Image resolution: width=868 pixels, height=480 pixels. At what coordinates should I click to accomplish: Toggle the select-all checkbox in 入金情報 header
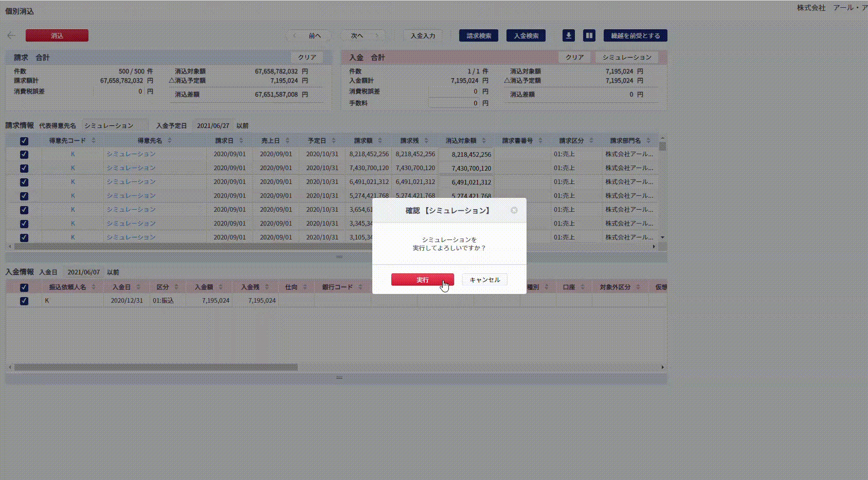coord(24,287)
